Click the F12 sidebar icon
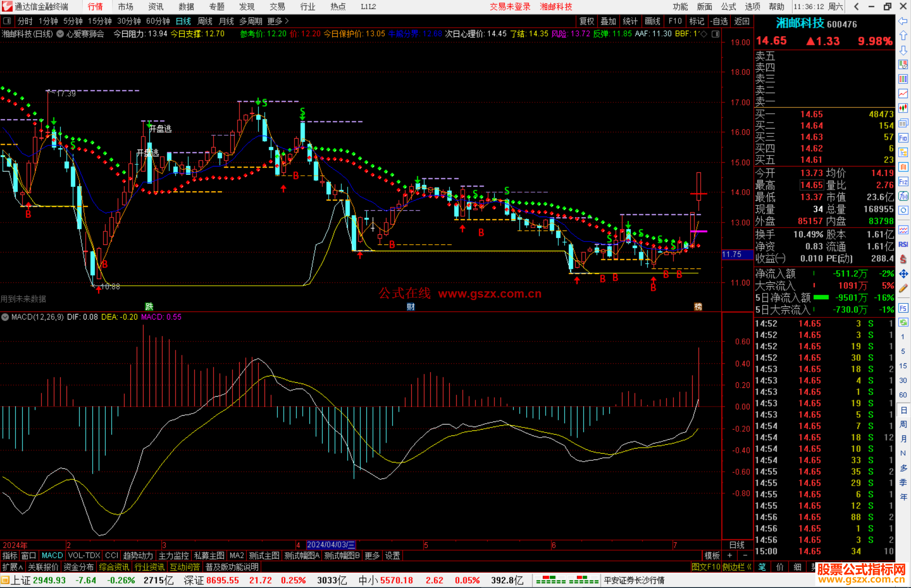 tap(903, 182)
